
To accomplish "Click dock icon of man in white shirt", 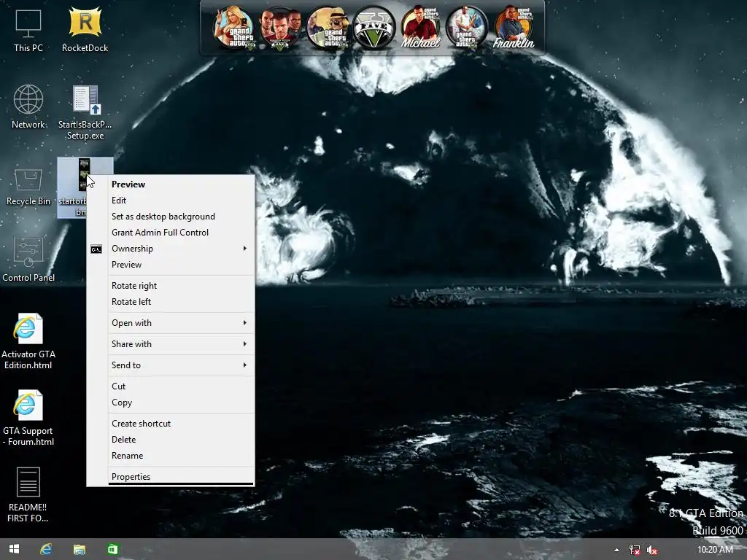I will tap(467, 28).
